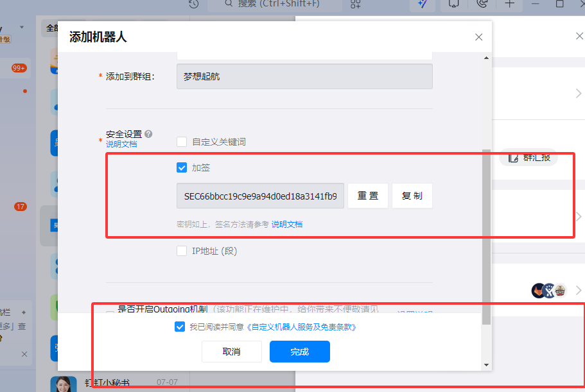Copy the secret with 复制 button
The image size is (585, 392).
(412, 196)
